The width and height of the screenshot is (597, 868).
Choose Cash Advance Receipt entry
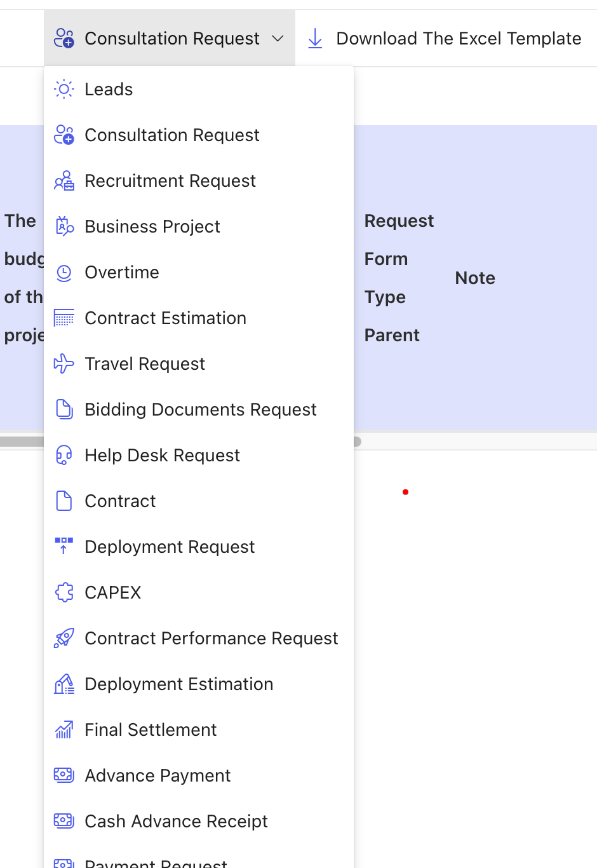(176, 822)
